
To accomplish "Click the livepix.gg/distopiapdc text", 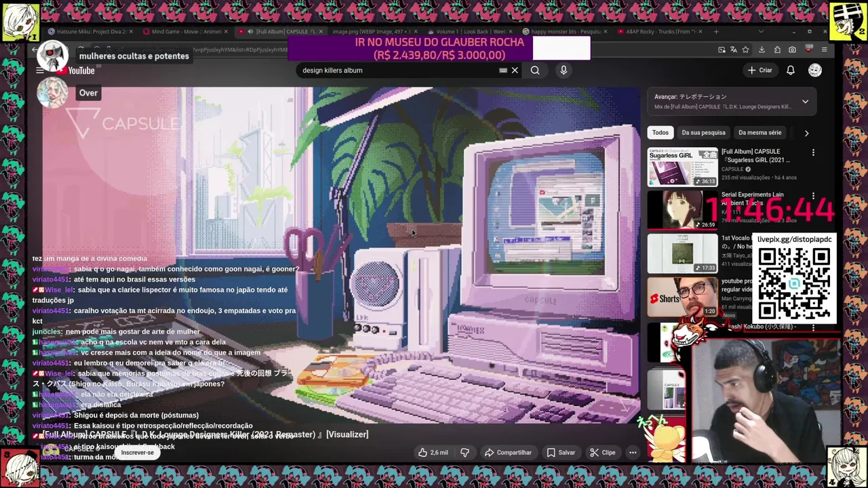I will (794, 239).
